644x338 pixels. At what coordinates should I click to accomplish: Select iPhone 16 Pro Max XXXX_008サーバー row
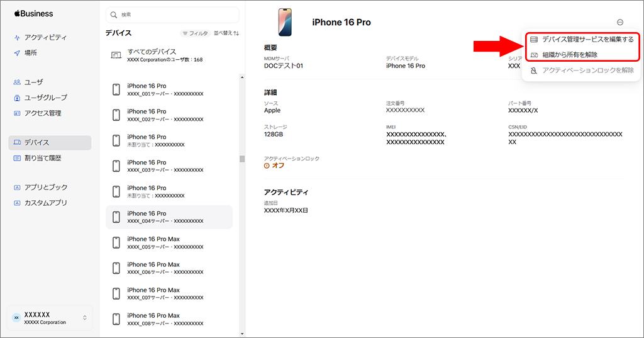(169, 319)
